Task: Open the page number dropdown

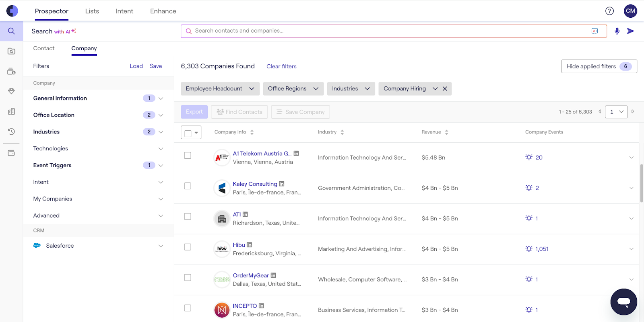Action: pos(616,112)
